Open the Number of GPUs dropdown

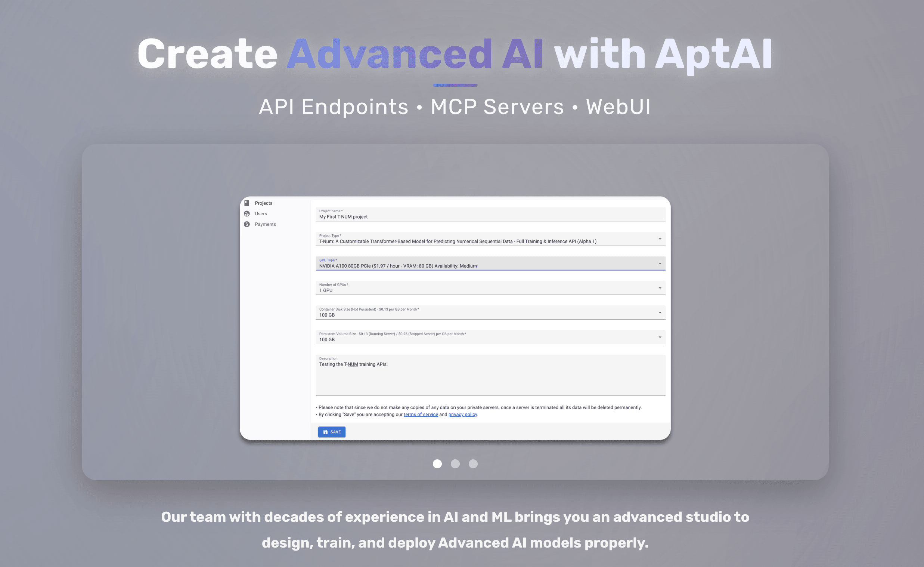pyautogui.click(x=490, y=288)
